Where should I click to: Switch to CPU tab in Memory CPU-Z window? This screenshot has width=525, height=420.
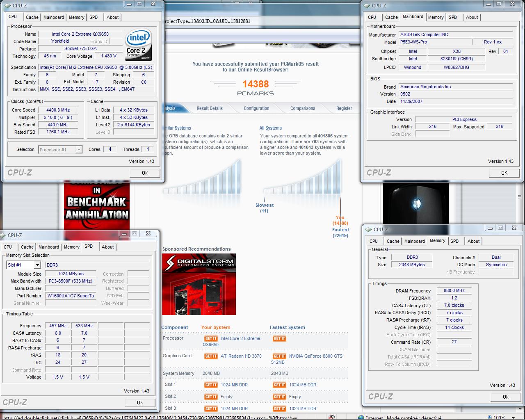click(374, 241)
